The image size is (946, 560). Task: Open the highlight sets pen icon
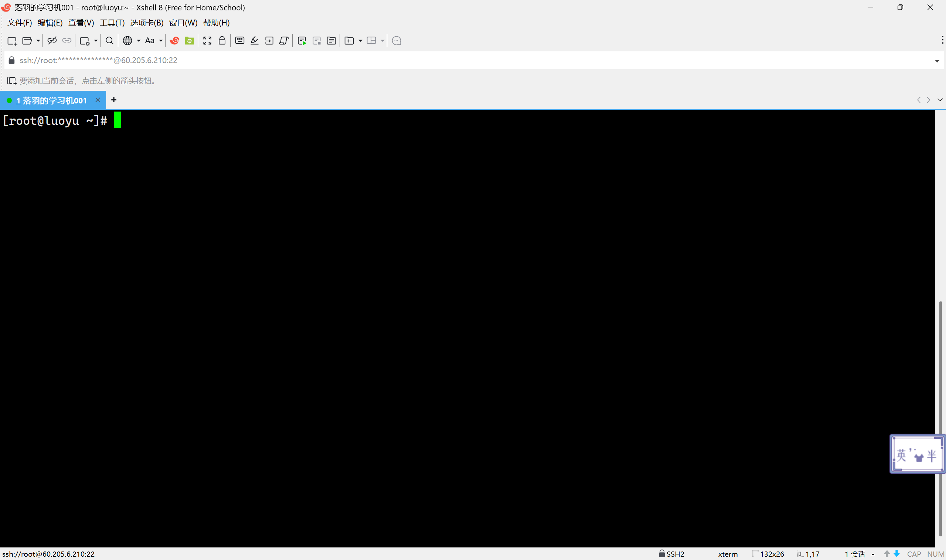pyautogui.click(x=255, y=40)
